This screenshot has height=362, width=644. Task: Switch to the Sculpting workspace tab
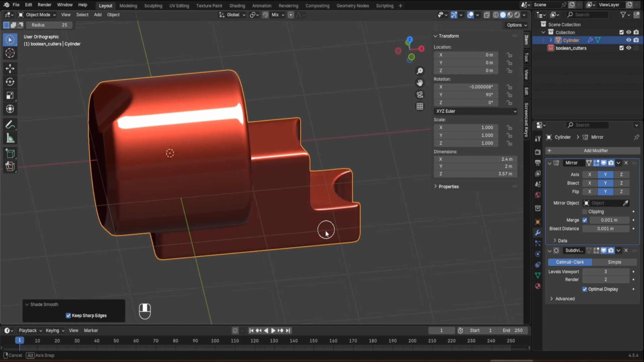pyautogui.click(x=153, y=6)
